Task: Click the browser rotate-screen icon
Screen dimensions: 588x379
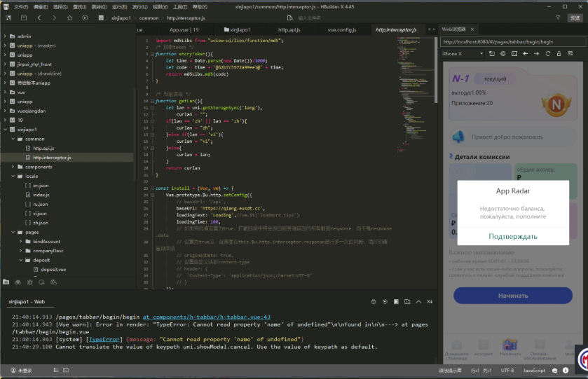Action: tap(492, 54)
